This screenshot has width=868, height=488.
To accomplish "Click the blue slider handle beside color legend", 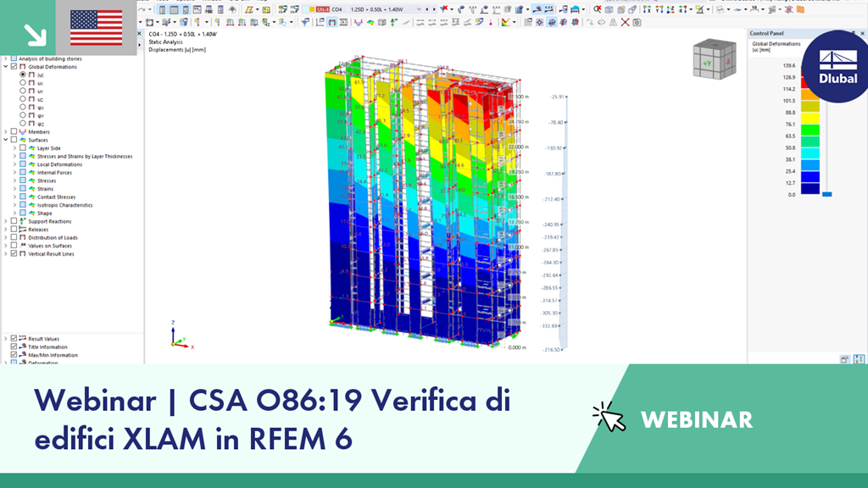I will pyautogui.click(x=827, y=194).
